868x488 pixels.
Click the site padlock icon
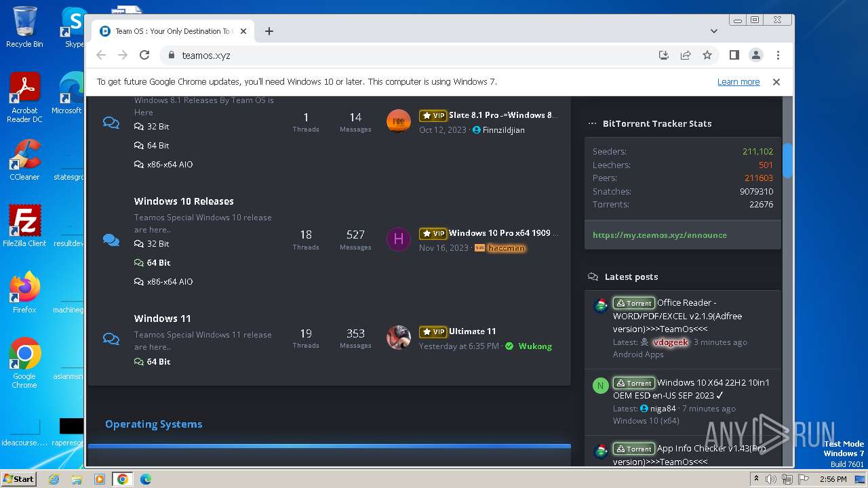tap(171, 56)
